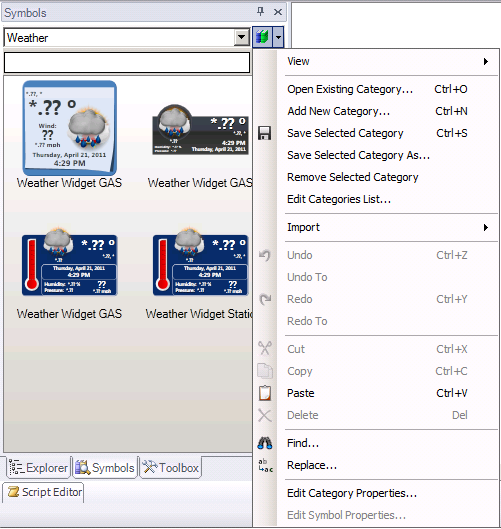Viewport: 501px width, 529px height.
Task: Select the Weather Widget Static thumbnail
Action: click(200, 262)
